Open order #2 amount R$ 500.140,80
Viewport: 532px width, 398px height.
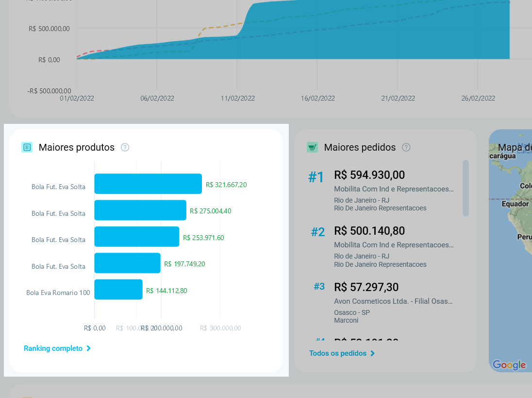[x=369, y=231]
